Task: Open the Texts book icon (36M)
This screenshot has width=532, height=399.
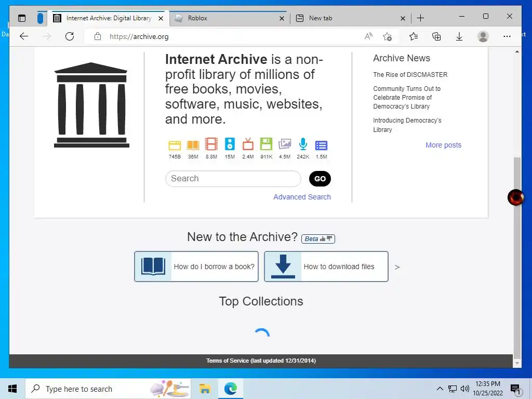Action: (193, 145)
